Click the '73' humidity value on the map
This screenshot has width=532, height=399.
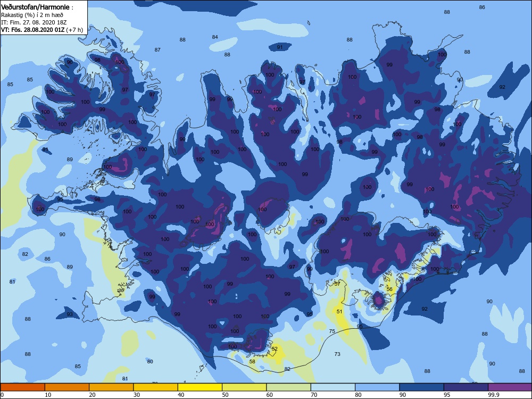pyautogui.click(x=337, y=354)
